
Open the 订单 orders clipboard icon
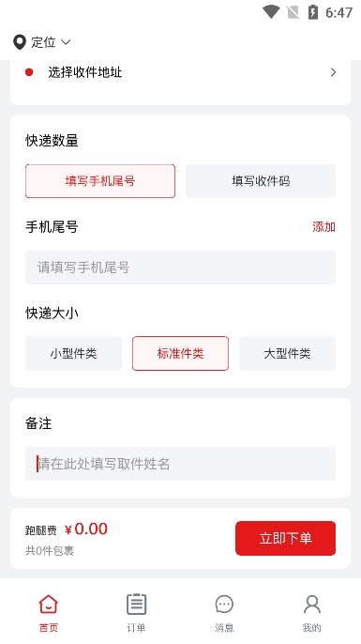coord(136,605)
